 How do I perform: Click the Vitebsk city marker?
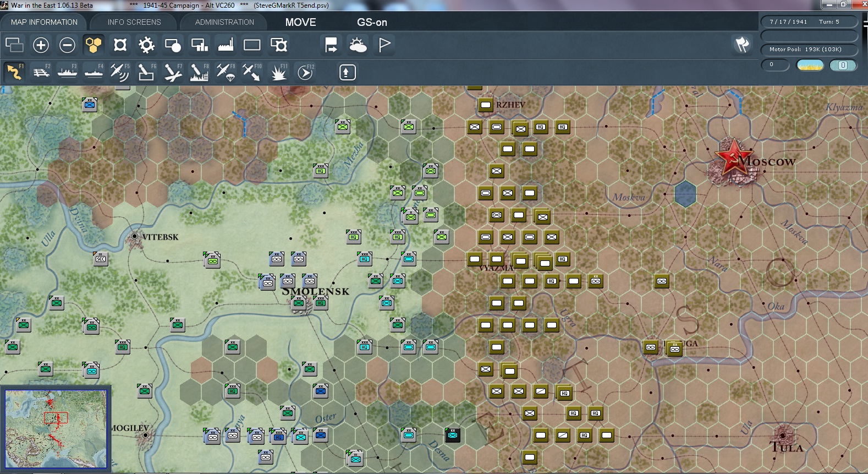click(x=135, y=236)
